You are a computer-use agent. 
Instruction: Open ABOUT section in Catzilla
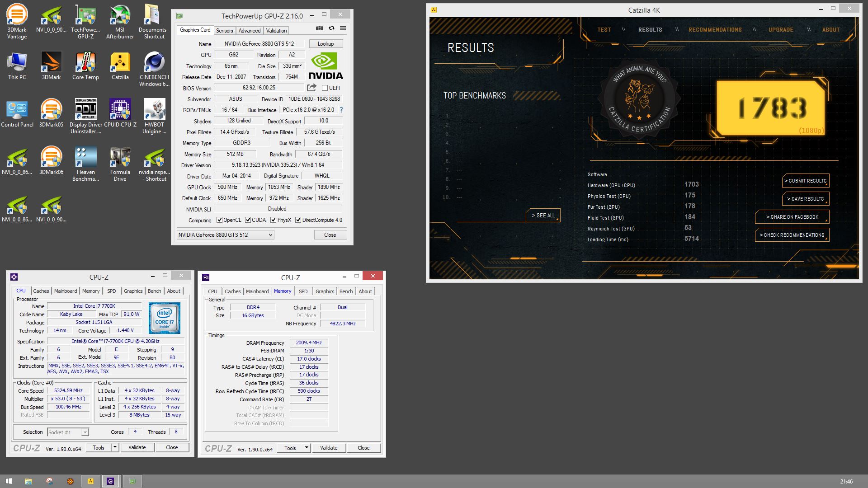tap(830, 30)
